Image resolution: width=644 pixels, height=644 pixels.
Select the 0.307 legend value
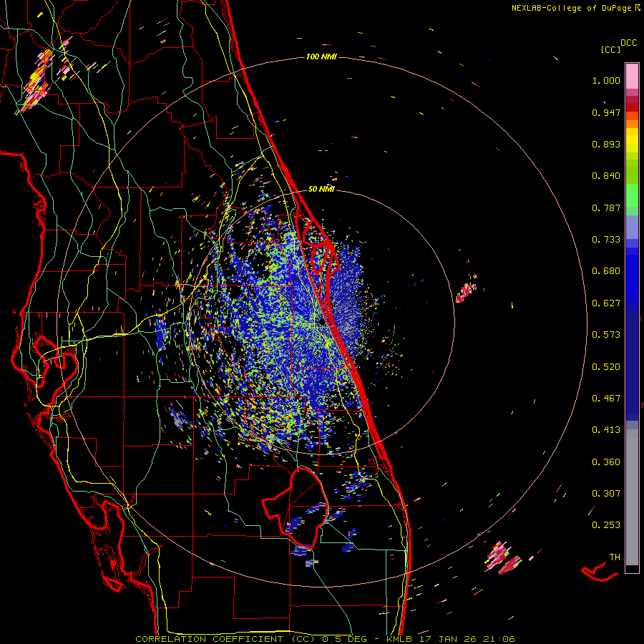point(606,494)
